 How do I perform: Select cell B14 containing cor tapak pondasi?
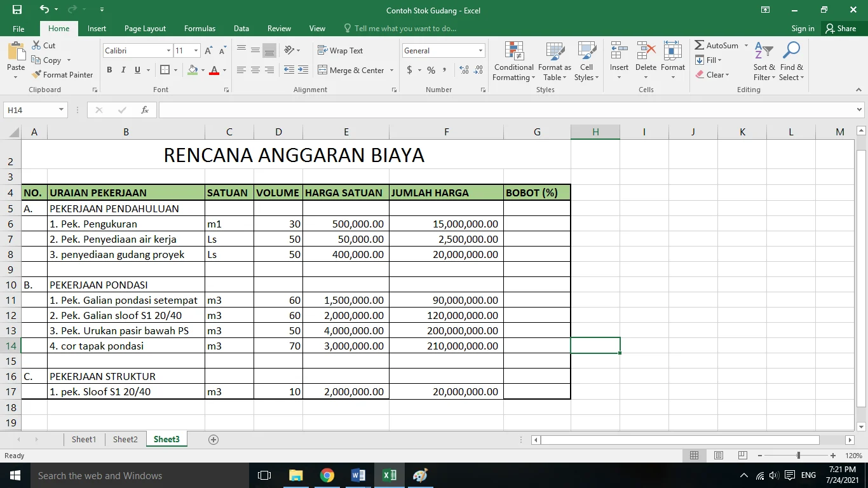[126, 346]
